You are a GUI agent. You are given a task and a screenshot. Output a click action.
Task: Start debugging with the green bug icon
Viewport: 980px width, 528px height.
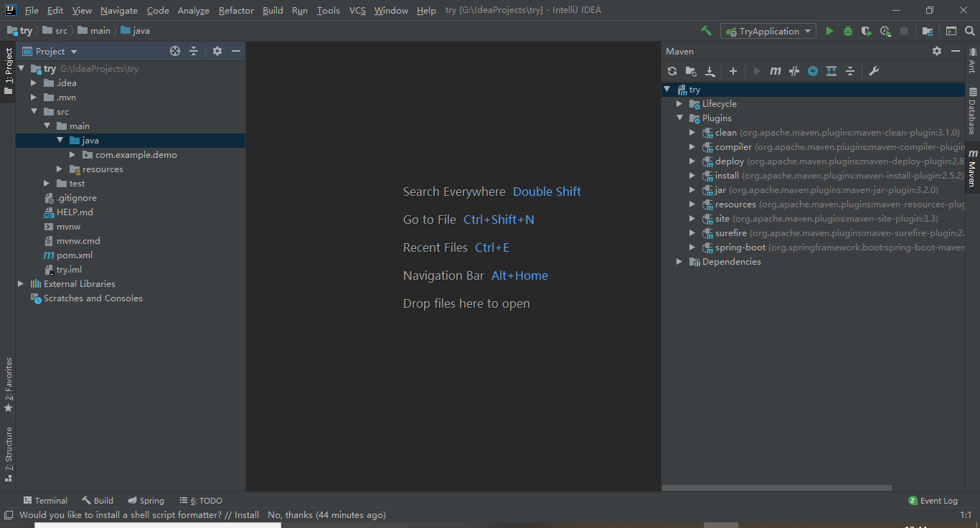tap(848, 31)
